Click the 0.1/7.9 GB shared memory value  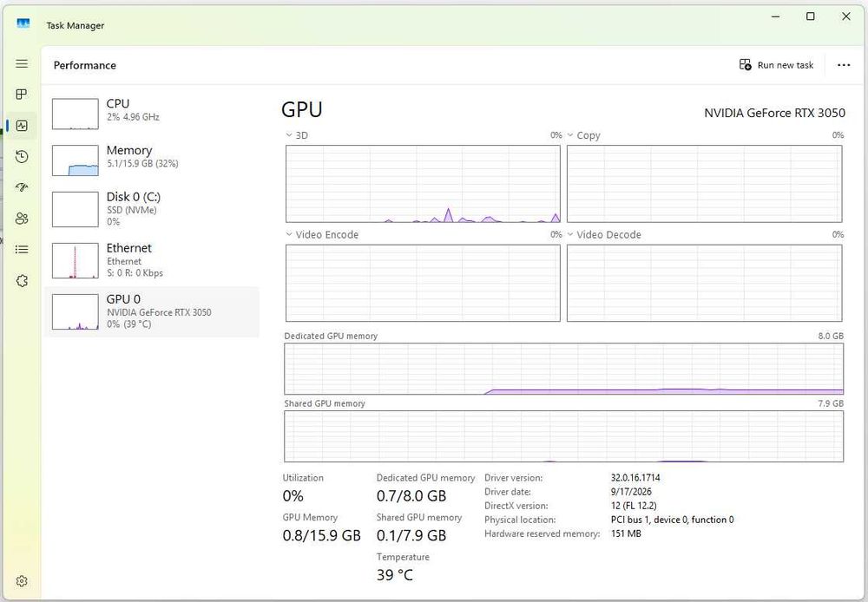(411, 535)
